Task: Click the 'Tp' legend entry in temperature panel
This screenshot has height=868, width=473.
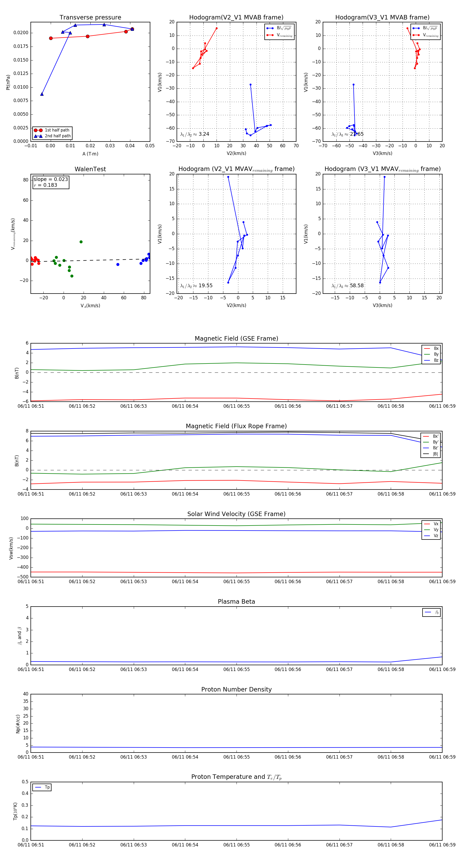Action: click(42, 788)
